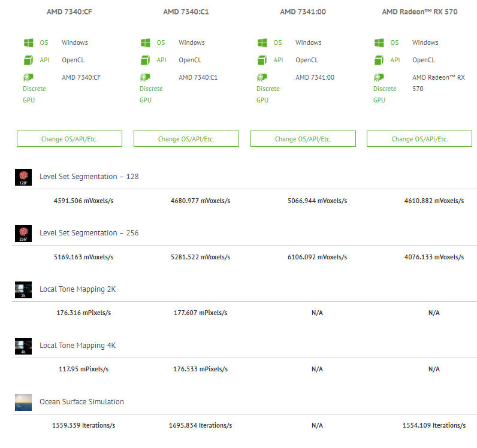
Task: Click the 1554.109 Iterations/s score
Action: [434, 425]
